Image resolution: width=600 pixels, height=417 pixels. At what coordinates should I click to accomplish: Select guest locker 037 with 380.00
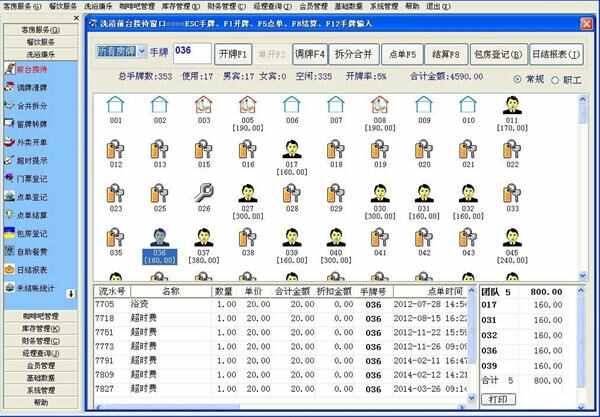pos(204,246)
